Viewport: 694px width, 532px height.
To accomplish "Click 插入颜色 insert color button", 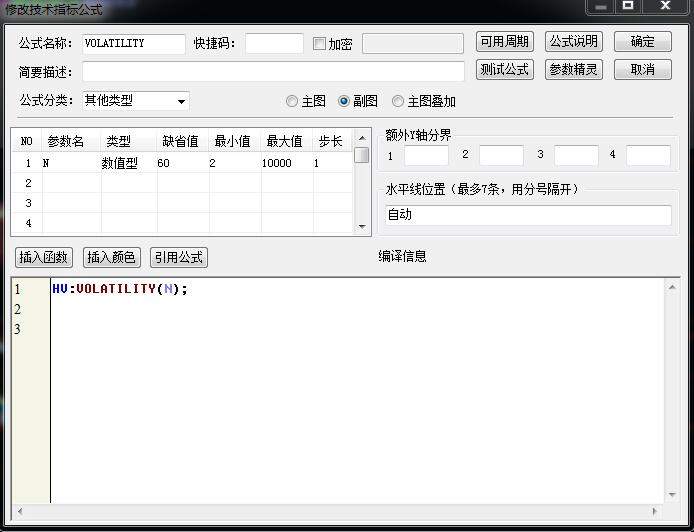I will pos(111,257).
